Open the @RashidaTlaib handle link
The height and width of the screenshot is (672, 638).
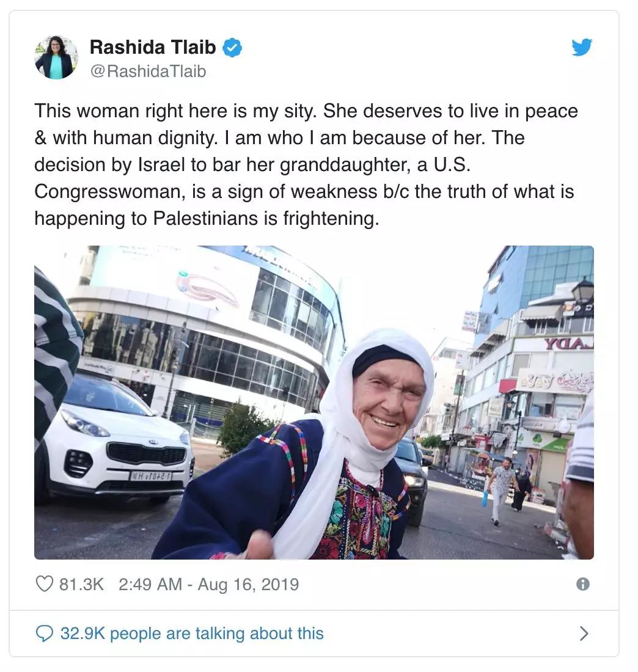point(148,71)
